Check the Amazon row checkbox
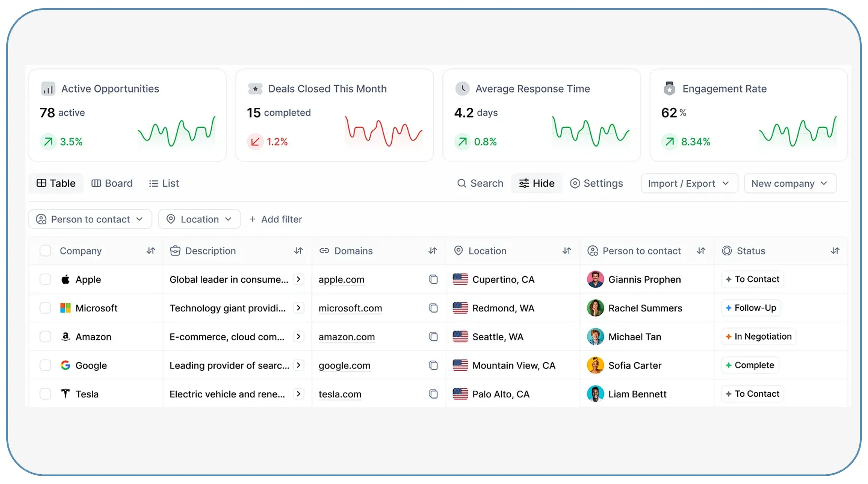Viewport: 868px width, 484px height. pyautogui.click(x=45, y=336)
